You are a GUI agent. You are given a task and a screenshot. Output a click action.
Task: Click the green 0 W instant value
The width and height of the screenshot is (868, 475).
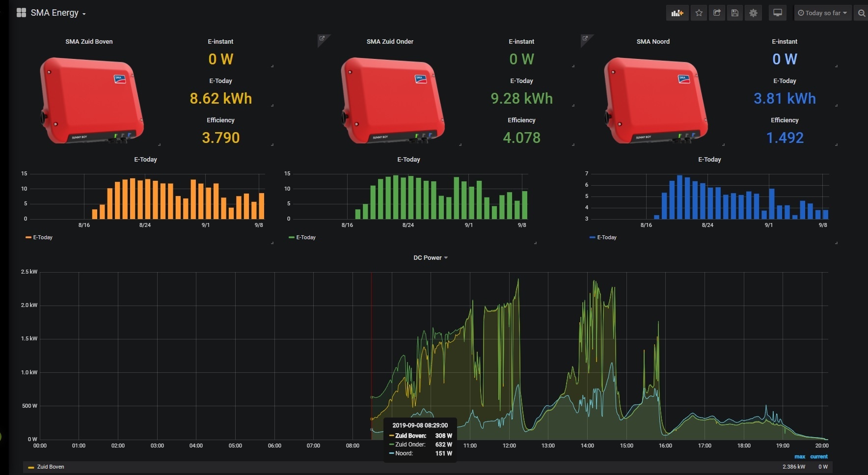[522, 59]
